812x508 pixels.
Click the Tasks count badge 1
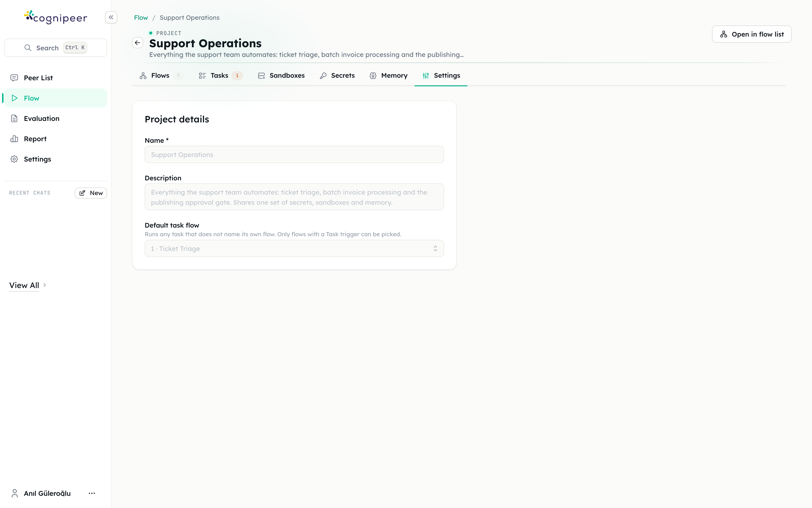click(237, 76)
